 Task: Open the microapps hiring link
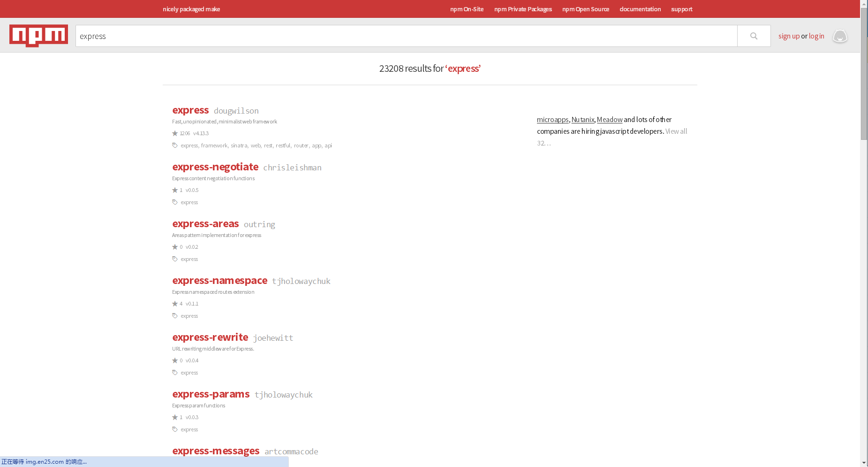552,120
